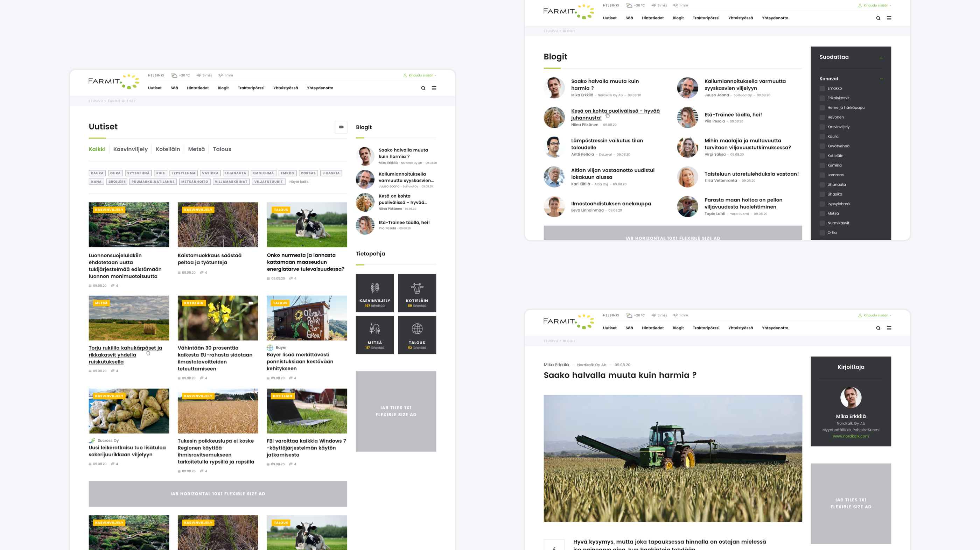Open Hintatiedot in Uutiset page navigation

click(198, 88)
